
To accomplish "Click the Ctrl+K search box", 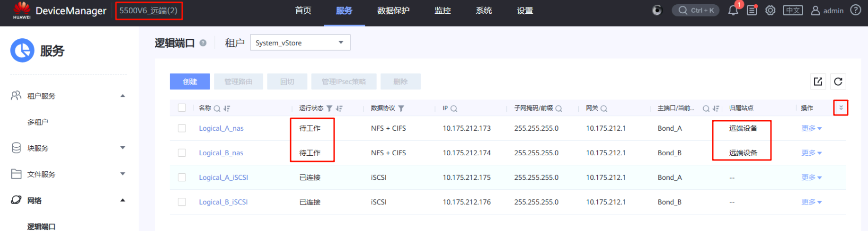I will 695,10.
